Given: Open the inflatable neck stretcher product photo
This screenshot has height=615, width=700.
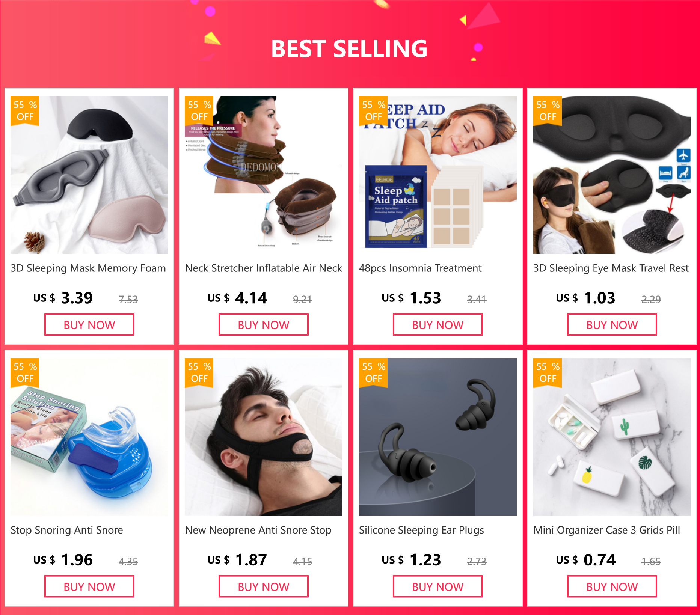Looking at the screenshot, I should [x=264, y=175].
